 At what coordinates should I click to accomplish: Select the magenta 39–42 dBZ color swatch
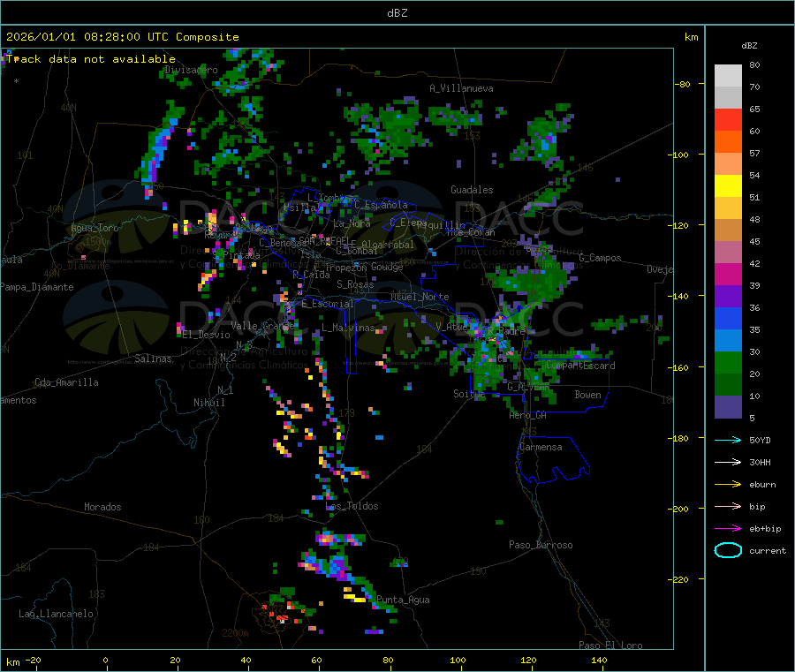click(x=728, y=274)
